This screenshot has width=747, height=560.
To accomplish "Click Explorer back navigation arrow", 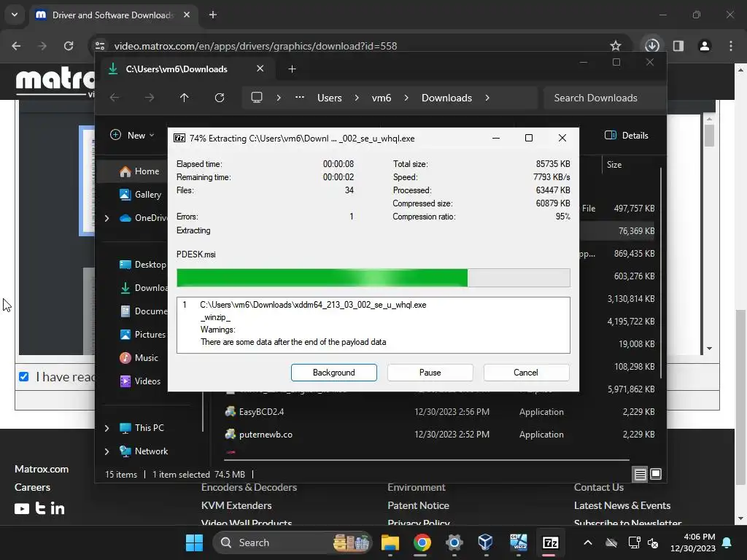I will click(x=115, y=98).
